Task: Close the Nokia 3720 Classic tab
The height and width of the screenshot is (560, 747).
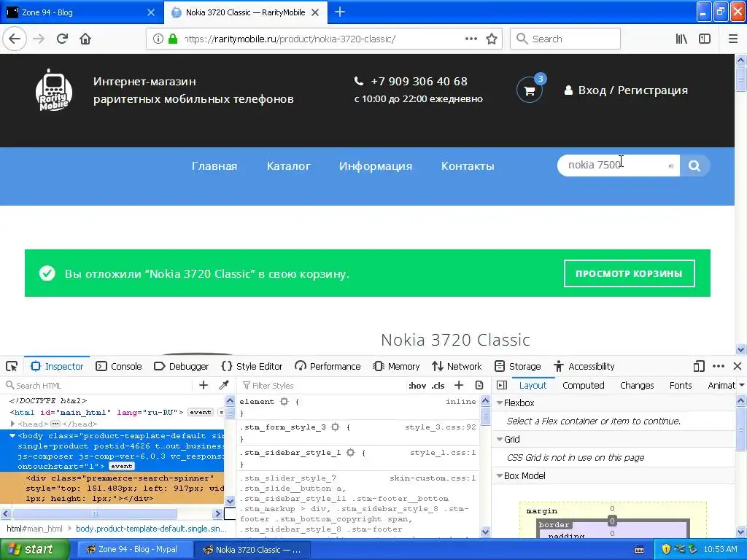Action: [x=315, y=13]
